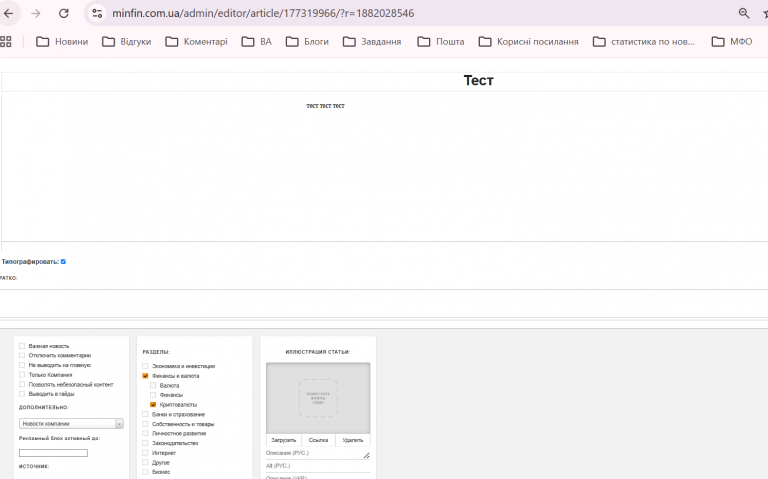768x479 pixels.
Task: Click the article title Тест
Action: tap(479, 80)
